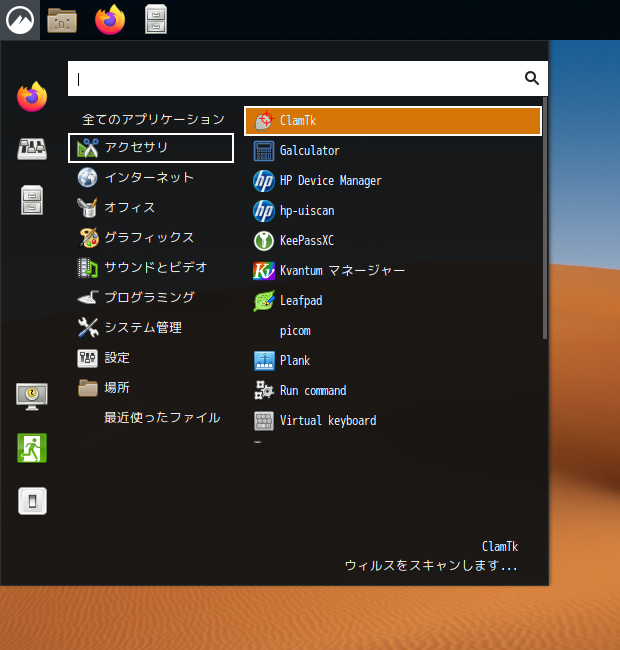Launch KeePassXC

coord(393,240)
